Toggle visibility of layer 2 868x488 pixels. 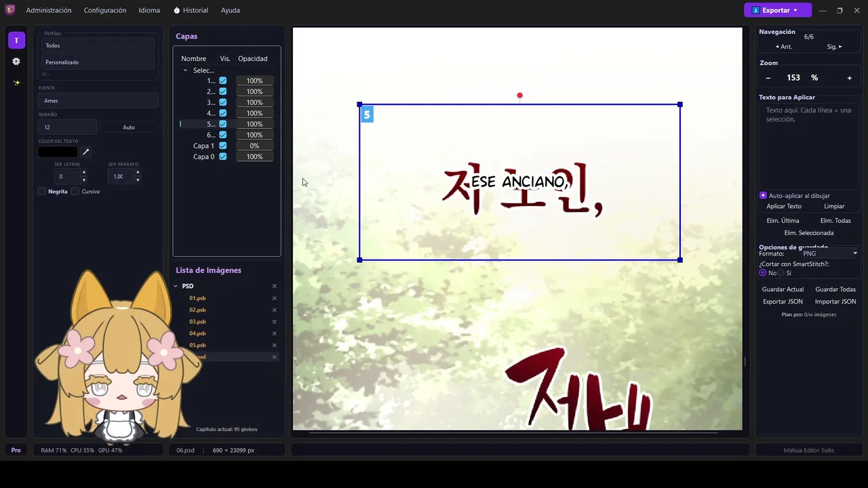(x=222, y=91)
